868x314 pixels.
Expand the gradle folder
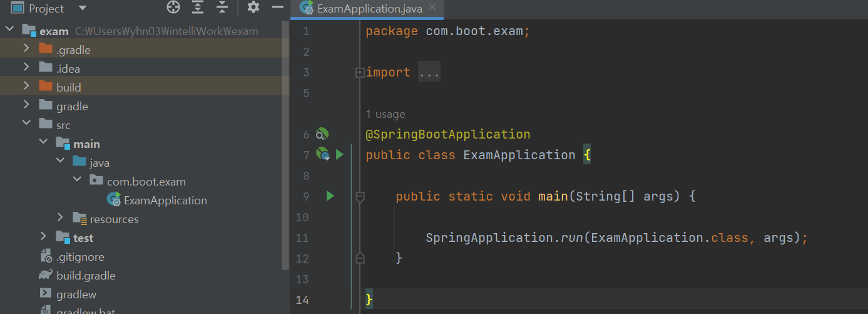pyautogui.click(x=26, y=106)
